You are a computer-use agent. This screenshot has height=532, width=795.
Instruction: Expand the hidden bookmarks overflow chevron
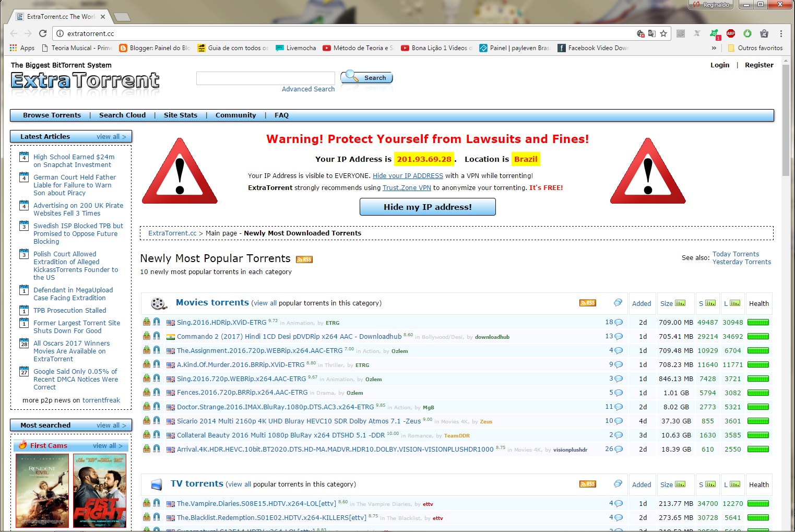(x=714, y=48)
